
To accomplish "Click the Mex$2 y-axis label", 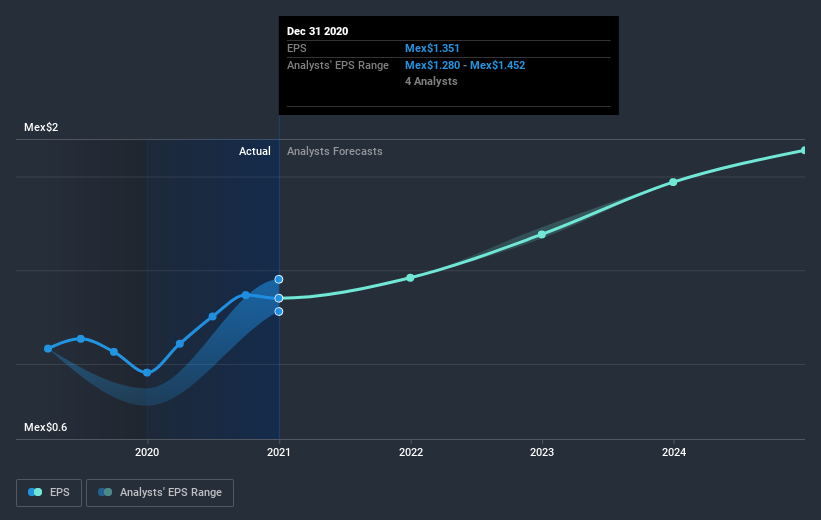I will [41, 127].
